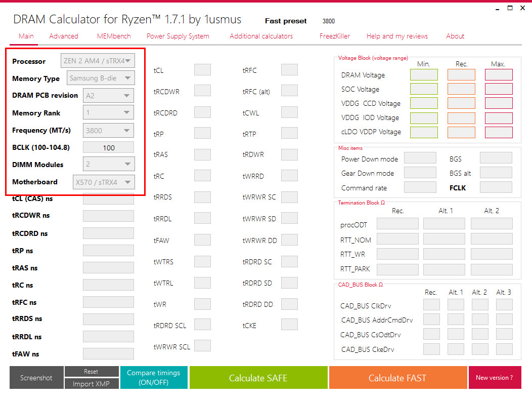This screenshot has width=532, height=400.
Task: Switch to the About tab
Action: point(455,36)
